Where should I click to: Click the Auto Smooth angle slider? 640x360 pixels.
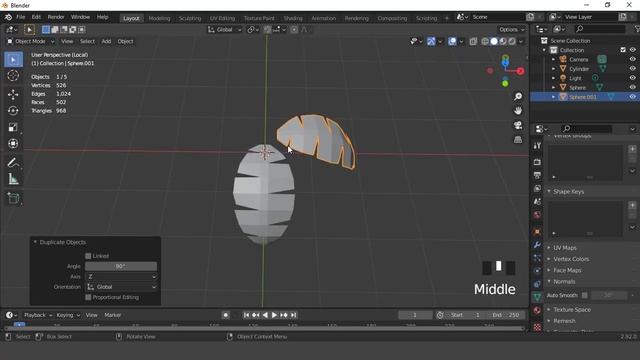click(x=608, y=295)
